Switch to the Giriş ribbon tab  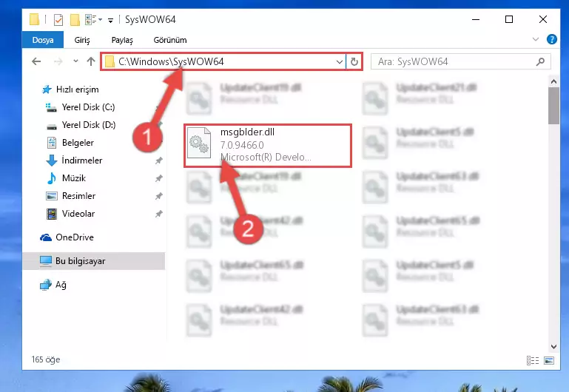pos(82,40)
